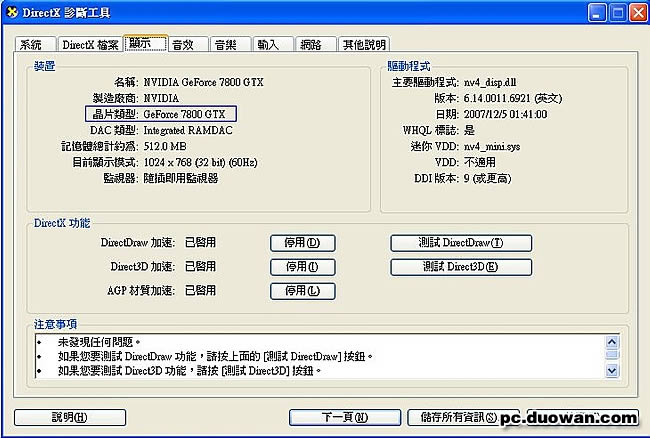
Task: Click the monitor value 隨插即用監視器
Action: (x=181, y=179)
